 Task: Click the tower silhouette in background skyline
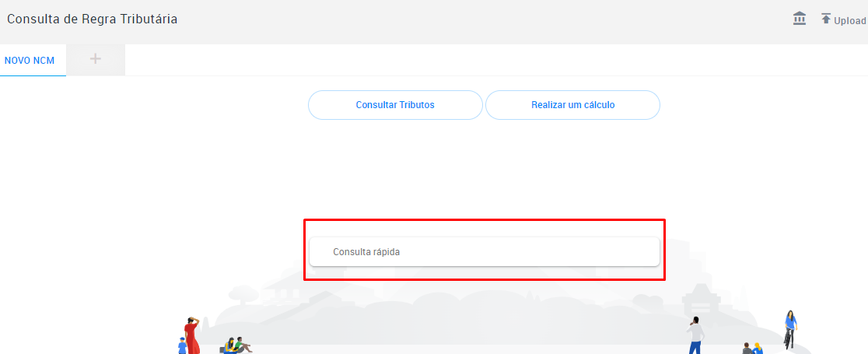[x=702, y=300]
